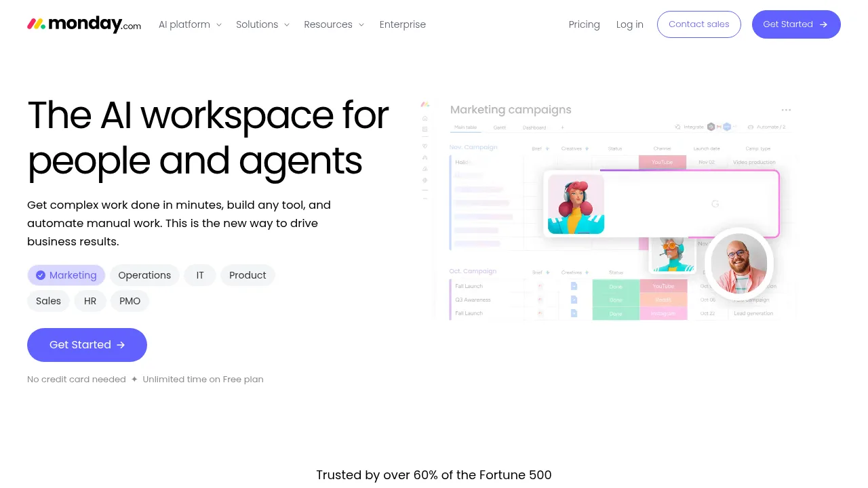Open the Solutions dropdown menu

click(262, 24)
